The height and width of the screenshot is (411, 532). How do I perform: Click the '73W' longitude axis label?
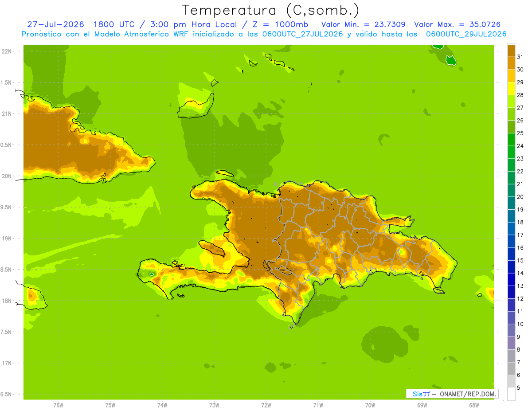coord(214,405)
